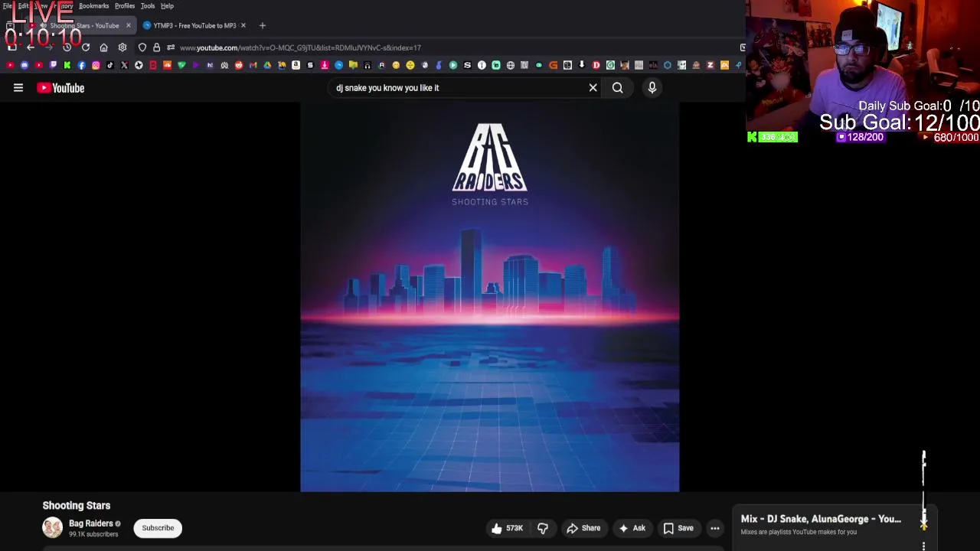
Task: Click the Ask button
Action: [x=632, y=528]
